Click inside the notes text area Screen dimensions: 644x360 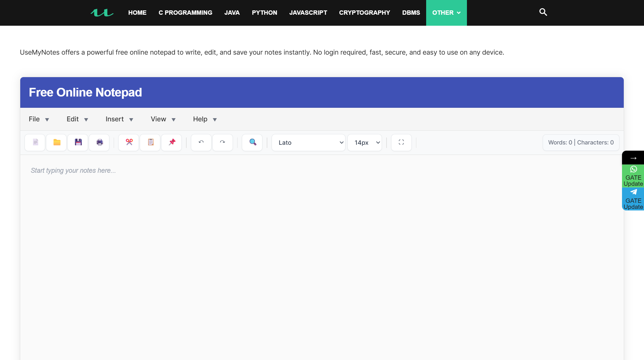(x=318, y=246)
